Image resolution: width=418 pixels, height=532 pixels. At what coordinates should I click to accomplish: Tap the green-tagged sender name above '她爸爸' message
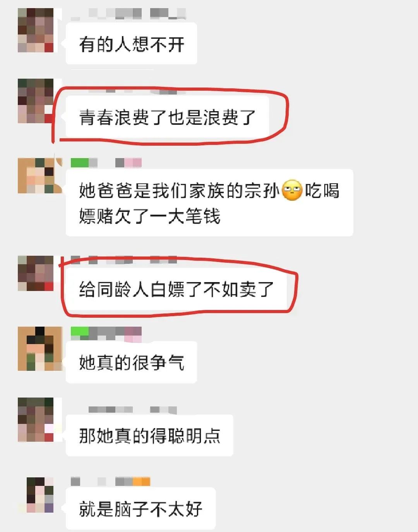(x=106, y=163)
